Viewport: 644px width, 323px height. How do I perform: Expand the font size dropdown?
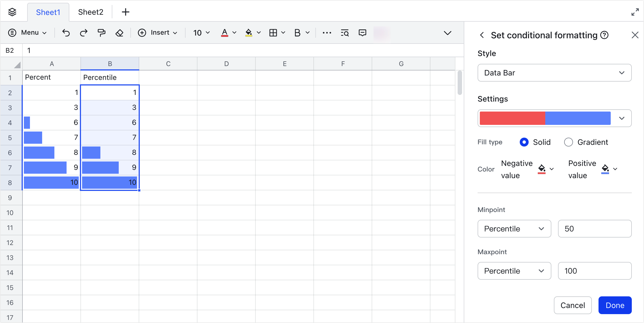click(201, 33)
